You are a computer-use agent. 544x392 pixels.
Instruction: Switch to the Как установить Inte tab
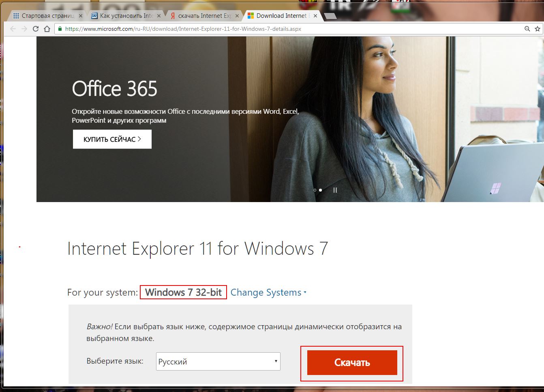(126, 16)
